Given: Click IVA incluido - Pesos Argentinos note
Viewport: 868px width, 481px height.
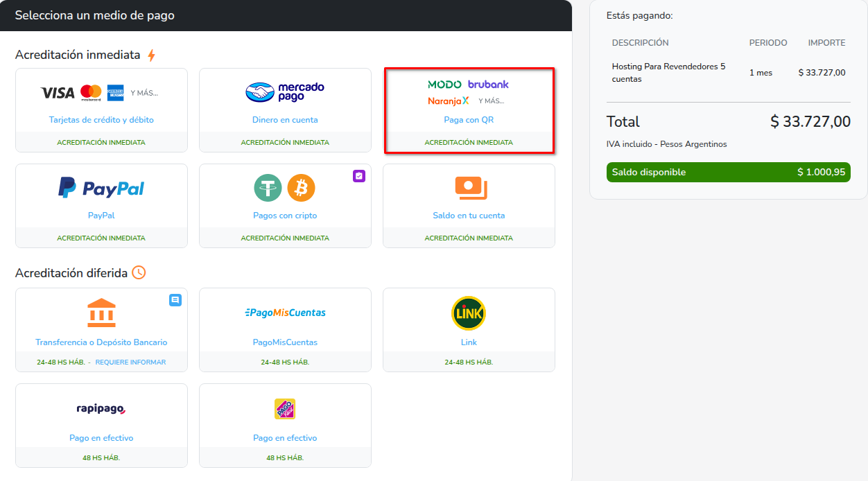Looking at the screenshot, I should coord(666,144).
